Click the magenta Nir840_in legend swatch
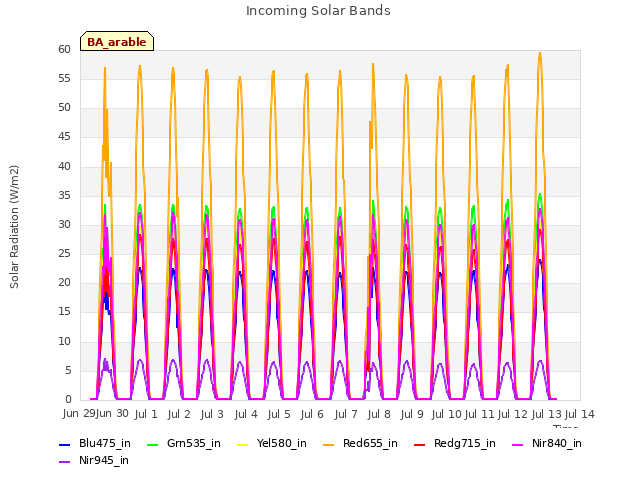Screen dimensions: 640x480 518,444
